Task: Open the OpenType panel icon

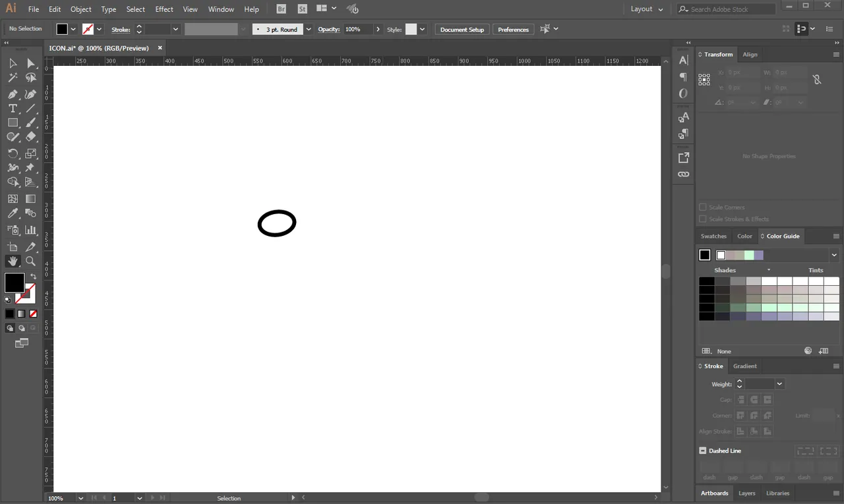Action: click(x=683, y=94)
